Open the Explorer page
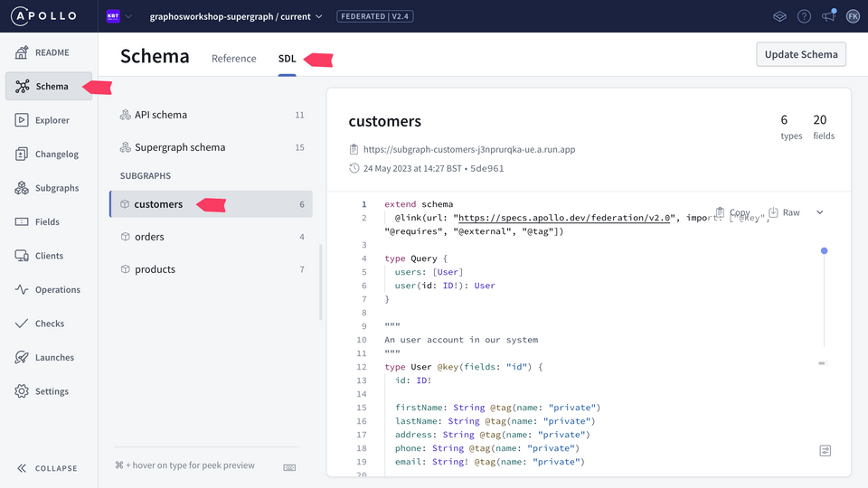The height and width of the screenshot is (488, 868). [x=49, y=120]
